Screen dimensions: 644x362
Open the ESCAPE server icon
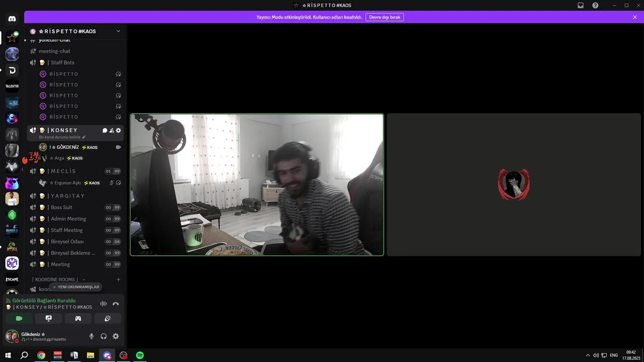[x=12, y=279]
